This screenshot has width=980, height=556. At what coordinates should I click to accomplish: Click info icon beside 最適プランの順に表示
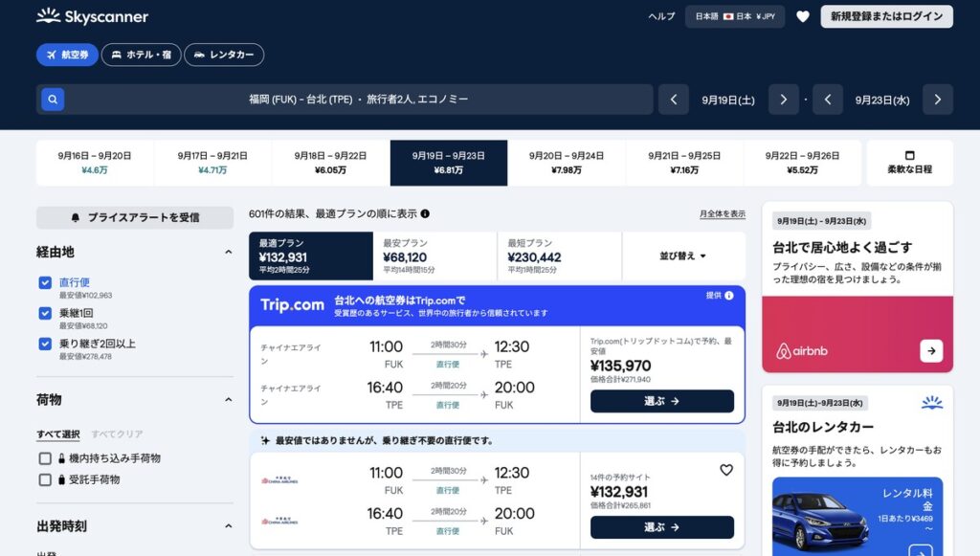pyautogui.click(x=425, y=213)
